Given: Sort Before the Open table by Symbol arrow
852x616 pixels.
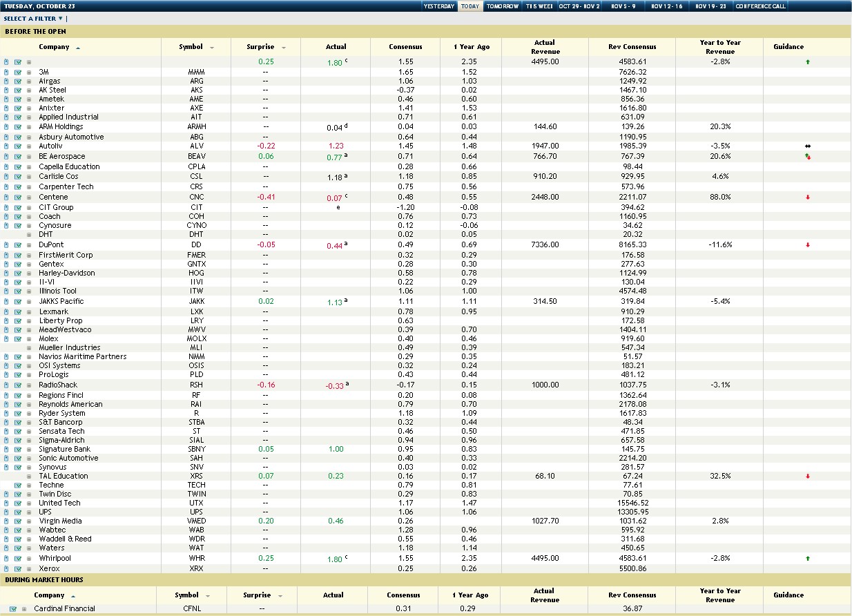Looking at the screenshot, I should [x=211, y=48].
